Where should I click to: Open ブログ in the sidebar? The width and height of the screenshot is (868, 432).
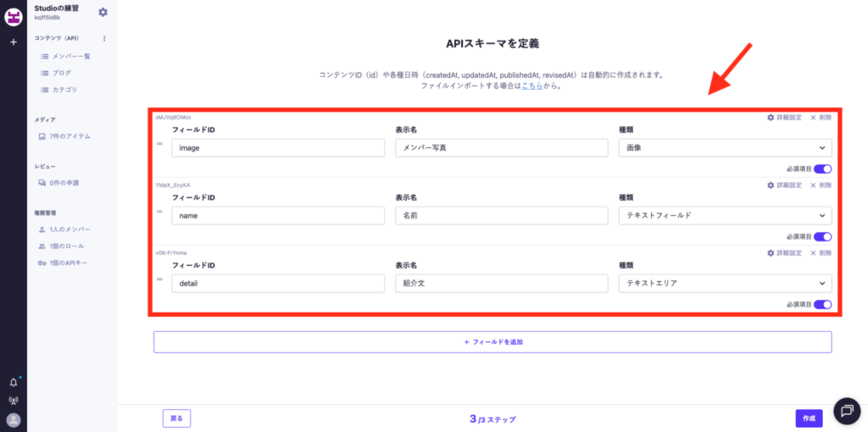(x=61, y=73)
